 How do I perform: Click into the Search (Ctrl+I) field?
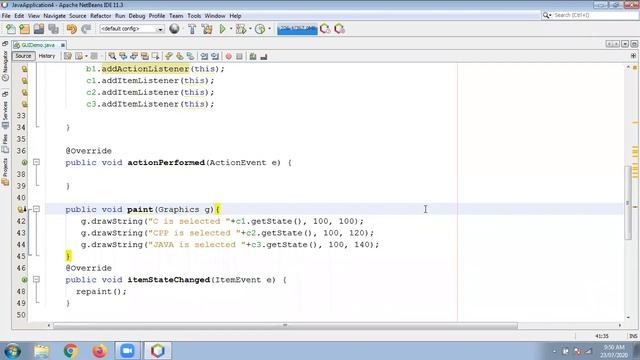coord(595,15)
